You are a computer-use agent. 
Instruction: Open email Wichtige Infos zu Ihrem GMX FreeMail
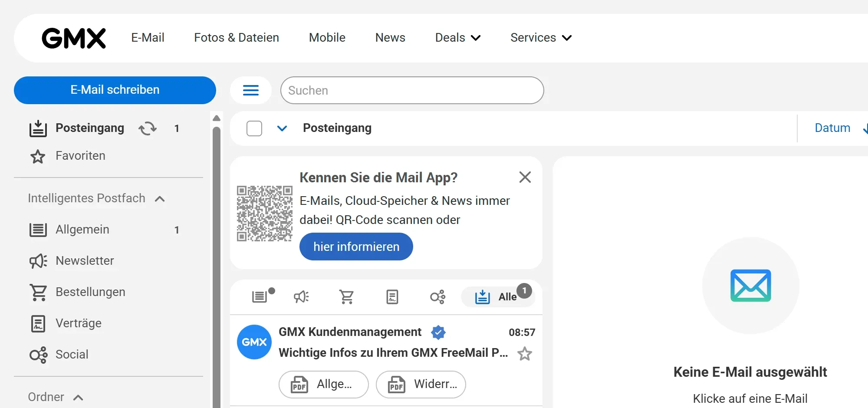393,353
